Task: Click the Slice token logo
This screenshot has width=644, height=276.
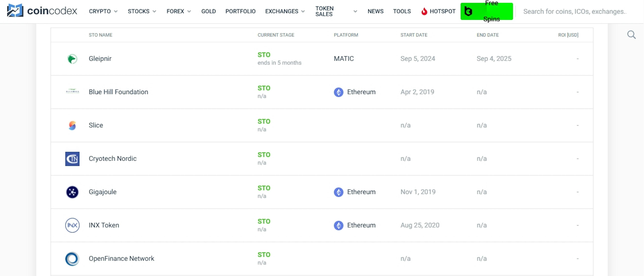Action: (x=72, y=125)
